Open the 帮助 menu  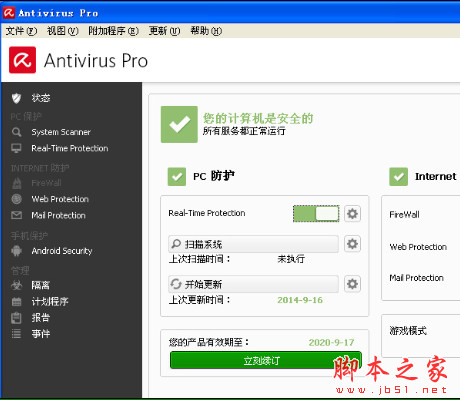click(206, 31)
